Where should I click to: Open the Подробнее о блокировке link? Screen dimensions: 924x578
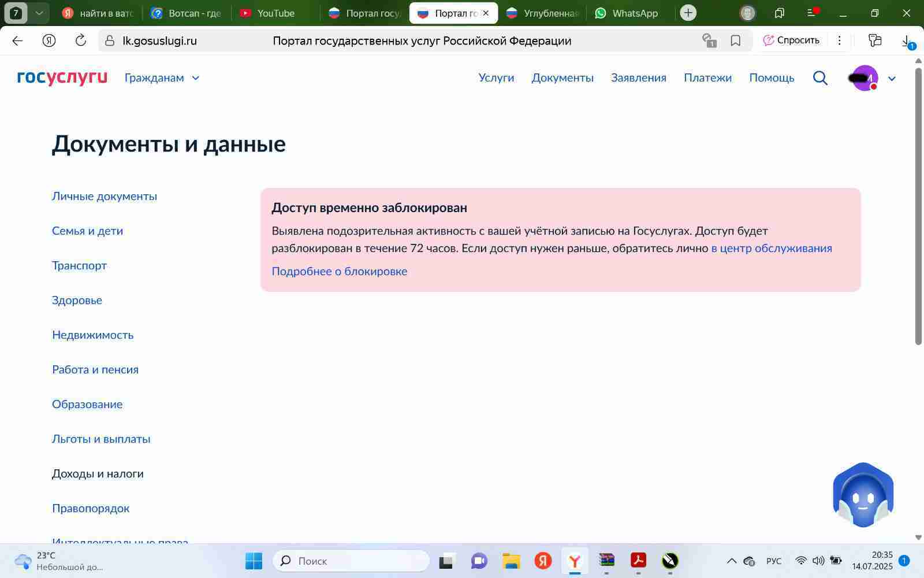click(339, 271)
